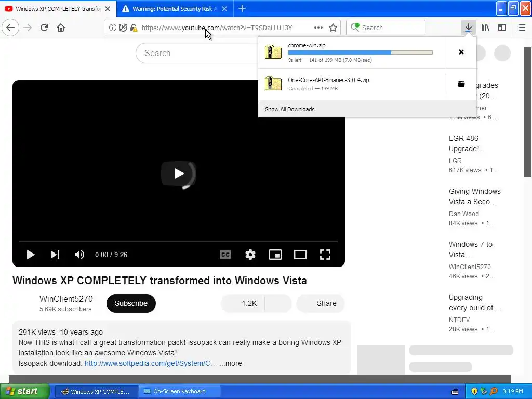Screen dimensions: 532x399
Task: Enable miniplayer mode
Action: 275,255
